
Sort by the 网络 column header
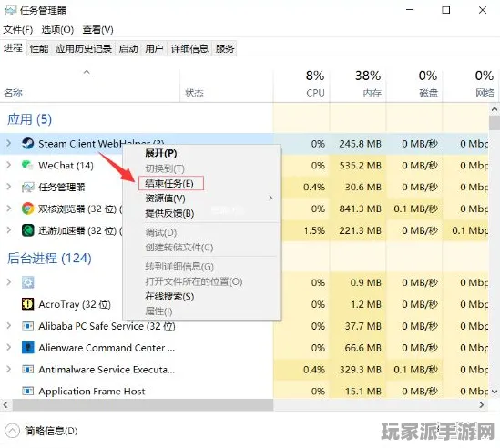coord(485,93)
